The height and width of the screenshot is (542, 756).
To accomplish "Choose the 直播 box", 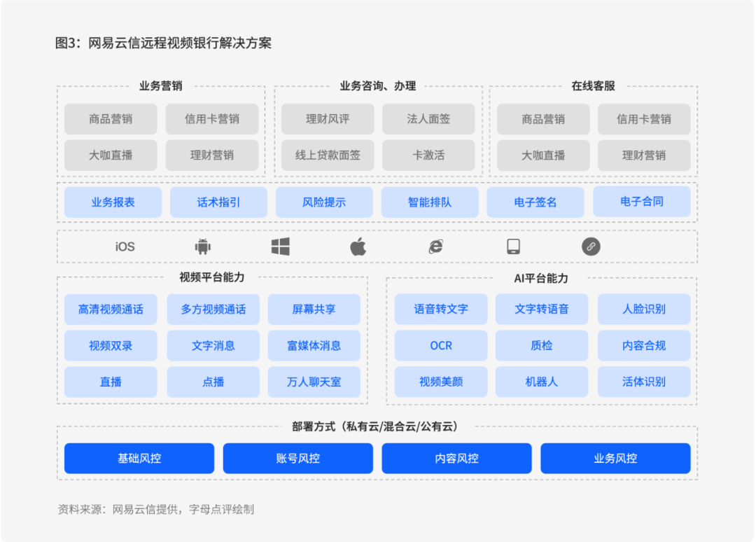I will [x=111, y=382].
